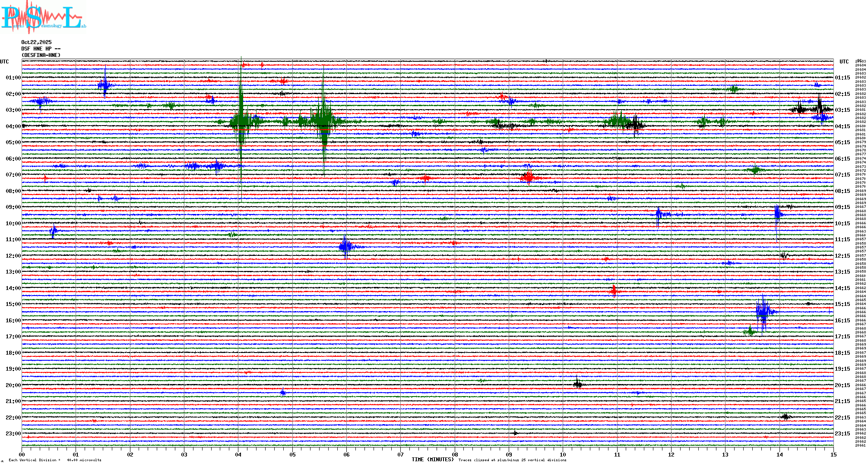The image size is (868, 466).
Task: Click the UTC label on the right side
Action: point(844,62)
